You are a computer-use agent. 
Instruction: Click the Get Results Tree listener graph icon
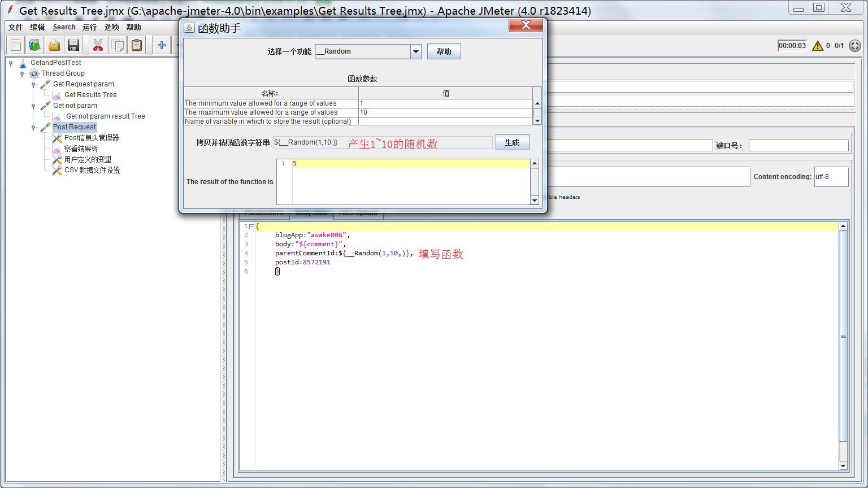57,95
